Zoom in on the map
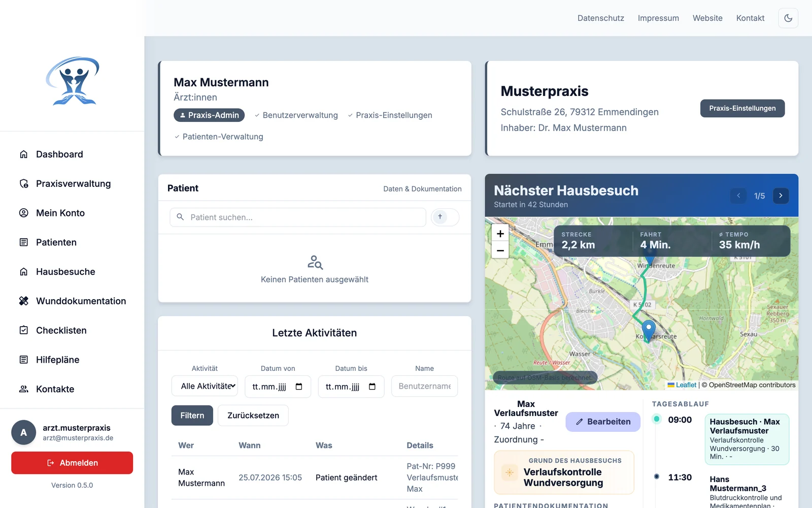 click(500, 234)
